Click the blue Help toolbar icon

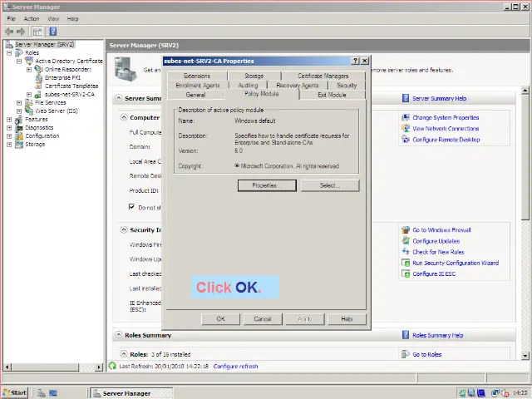(x=51, y=31)
